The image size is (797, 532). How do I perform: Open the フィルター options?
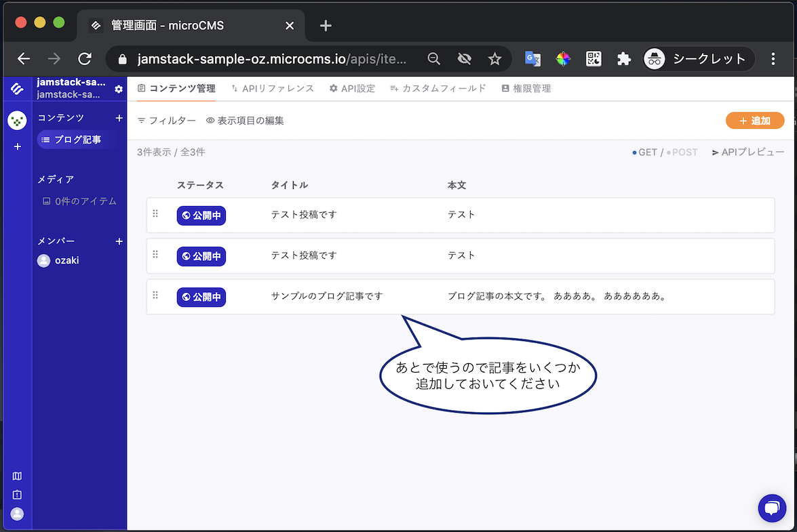(166, 121)
